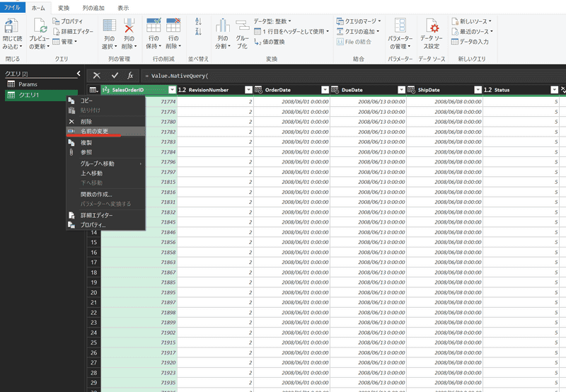Screen dimensions: 566x392
Task: Confirm formula with the checkmark icon
Action: (114, 75)
